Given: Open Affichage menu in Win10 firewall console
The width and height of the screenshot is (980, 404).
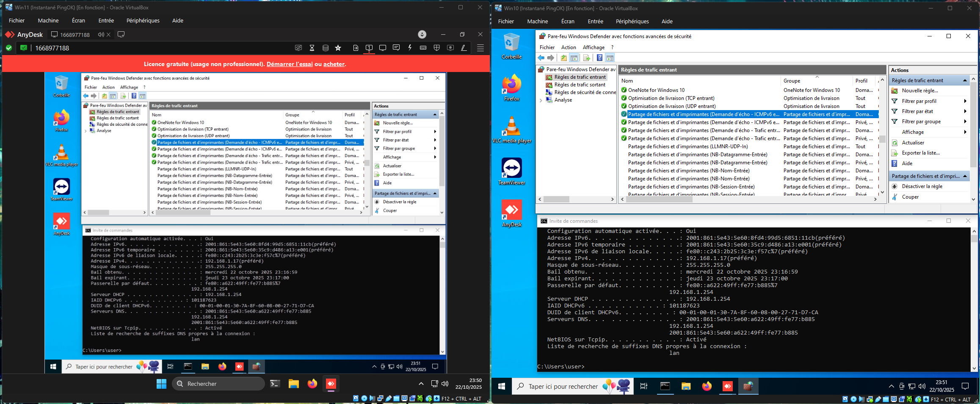Looking at the screenshot, I should coord(594,47).
